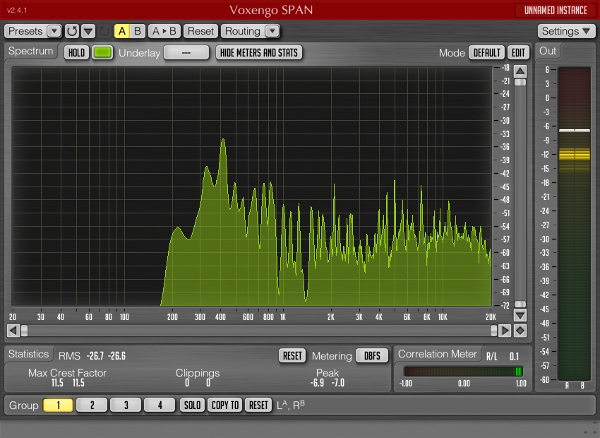This screenshot has width=600, height=438.
Task: Select Group 3
Action: tap(126, 405)
